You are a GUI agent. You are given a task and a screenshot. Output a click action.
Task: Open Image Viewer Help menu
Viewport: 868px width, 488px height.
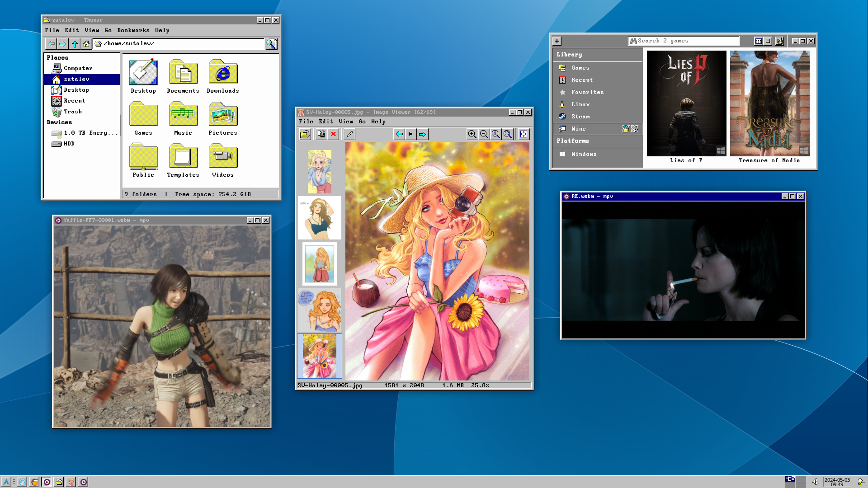(378, 122)
